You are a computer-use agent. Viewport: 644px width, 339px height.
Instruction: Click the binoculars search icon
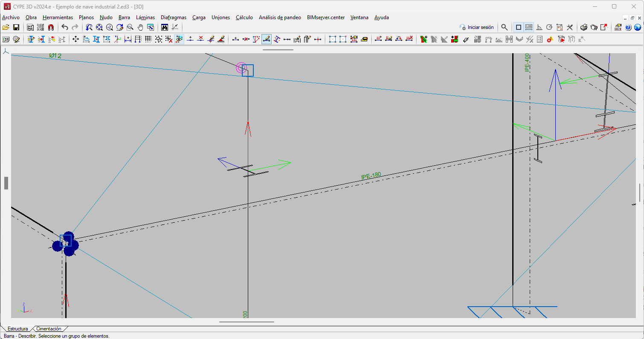pyautogui.click(x=165, y=27)
